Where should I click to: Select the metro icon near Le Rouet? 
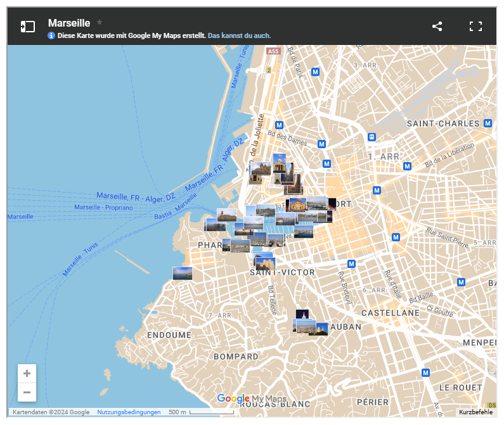425,372
